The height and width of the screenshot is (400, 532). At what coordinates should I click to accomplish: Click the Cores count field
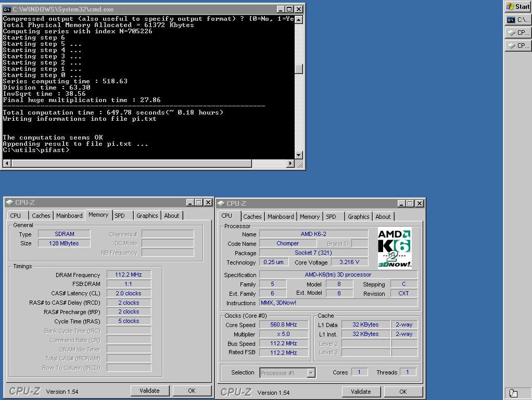point(359,372)
